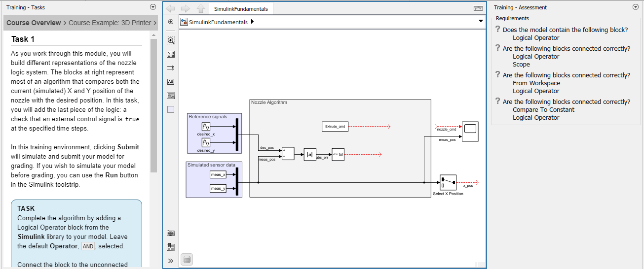Click the des_pos signal label

point(267,148)
